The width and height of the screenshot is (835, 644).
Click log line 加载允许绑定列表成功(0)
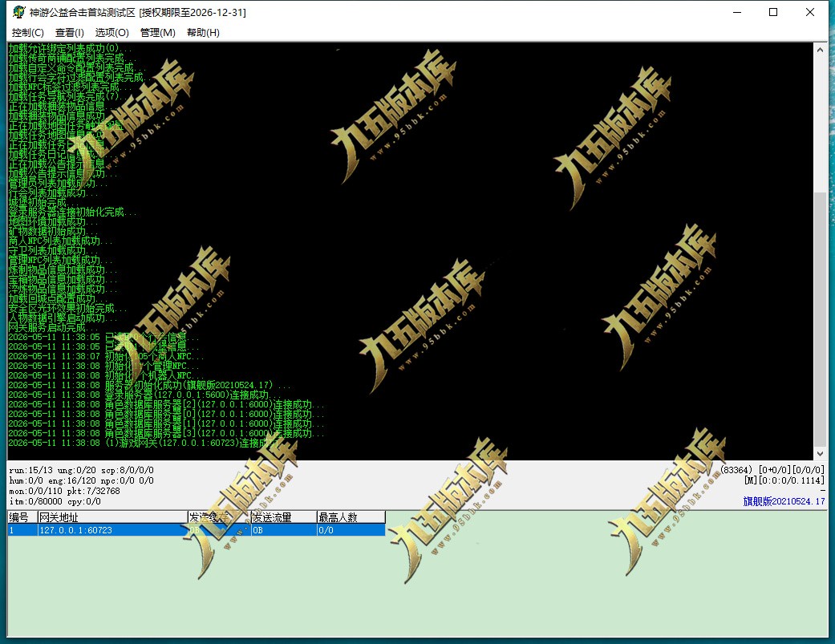click(69, 48)
